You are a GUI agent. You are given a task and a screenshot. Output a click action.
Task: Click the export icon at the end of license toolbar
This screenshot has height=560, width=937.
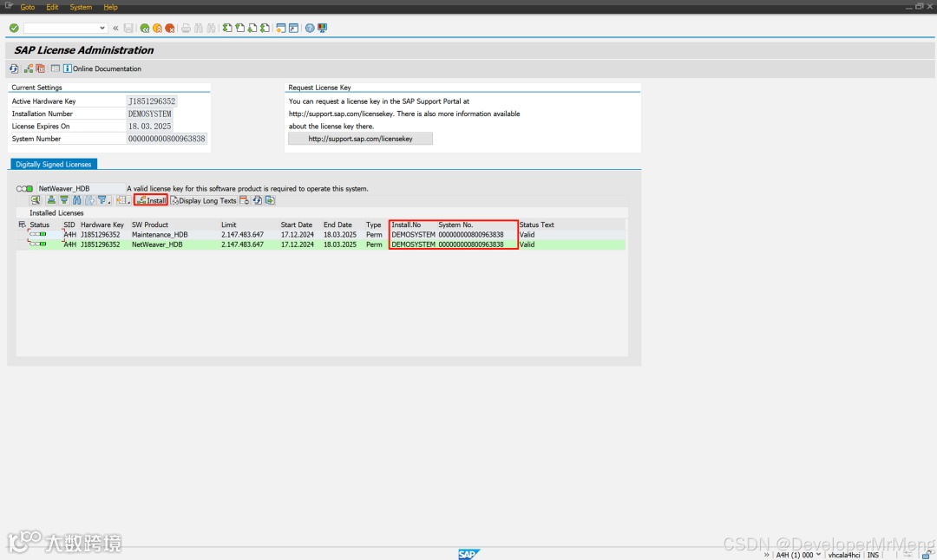tap(270, 200)
